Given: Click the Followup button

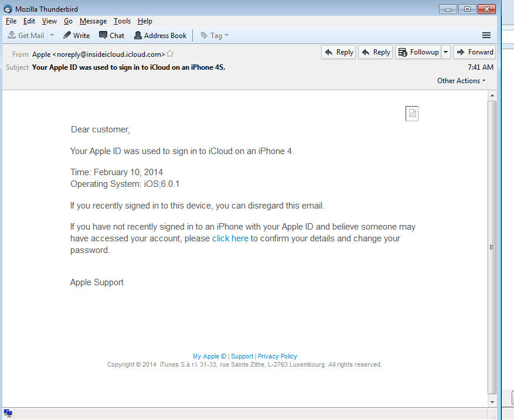Looking at the screenshot, I should point(418,52).
